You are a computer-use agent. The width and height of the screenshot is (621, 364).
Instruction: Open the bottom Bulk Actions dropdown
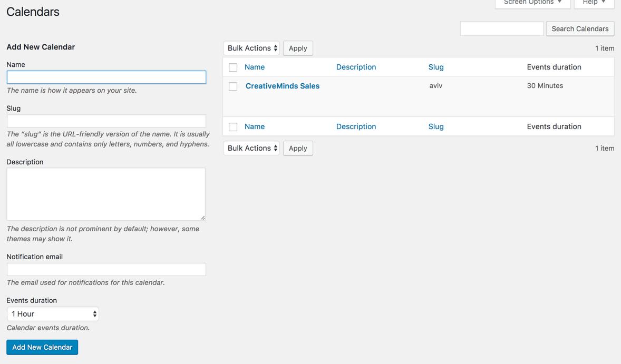251,149
